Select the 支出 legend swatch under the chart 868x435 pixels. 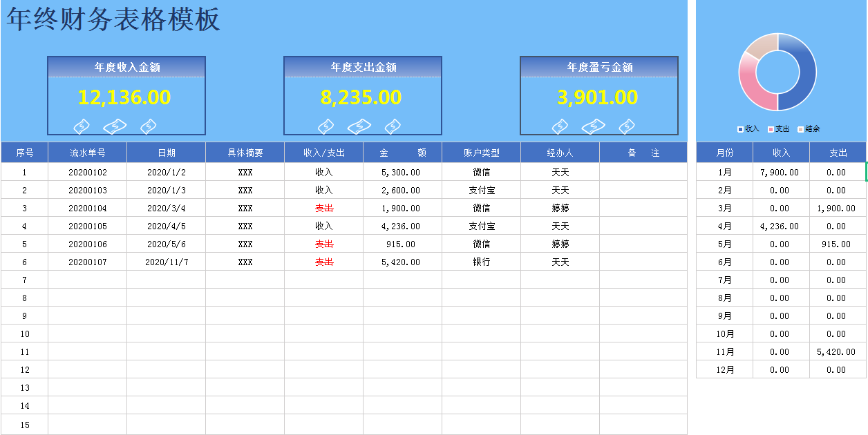click(x=771, y=129)
